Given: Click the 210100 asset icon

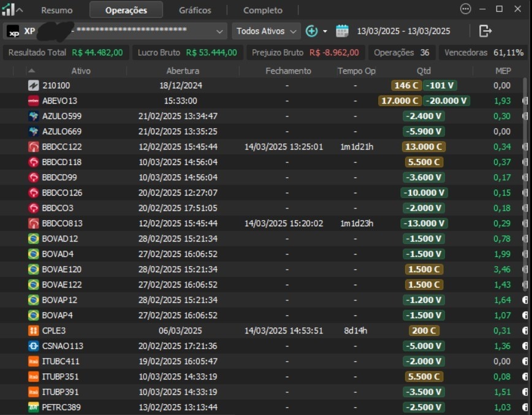Looking at the screenshot, I should (x=34, y=85).
